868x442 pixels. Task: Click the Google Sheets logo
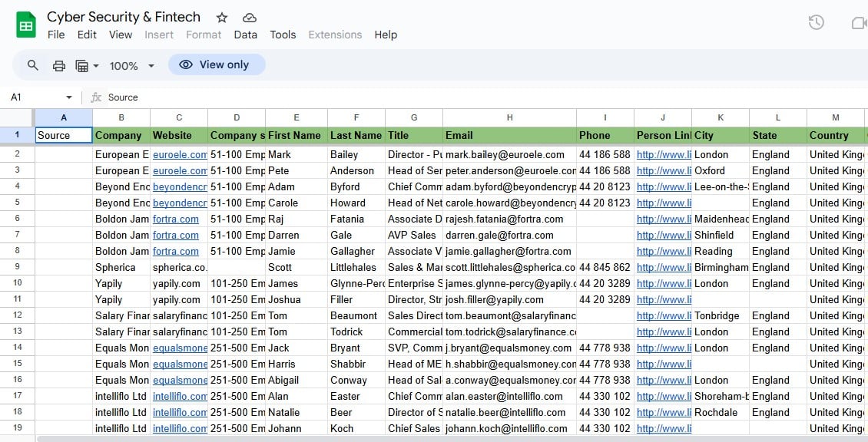[25, 24]
